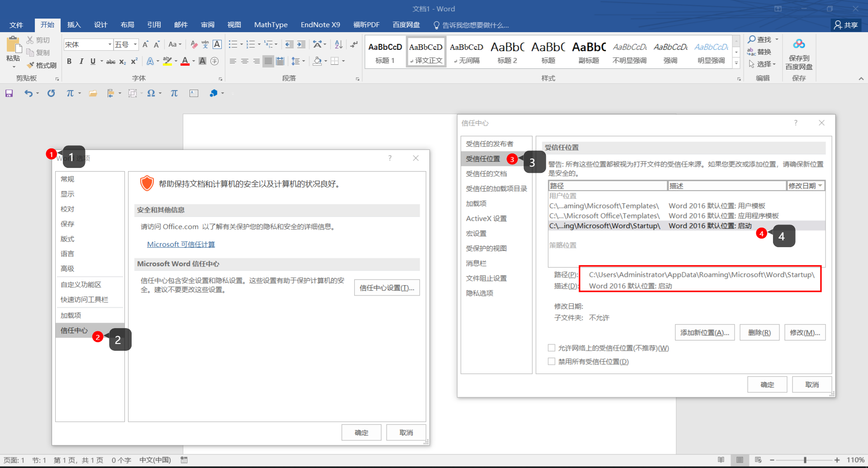Justify text in paragraph group
This screenshot has height=468, width=868.
[x=268, y=61]
